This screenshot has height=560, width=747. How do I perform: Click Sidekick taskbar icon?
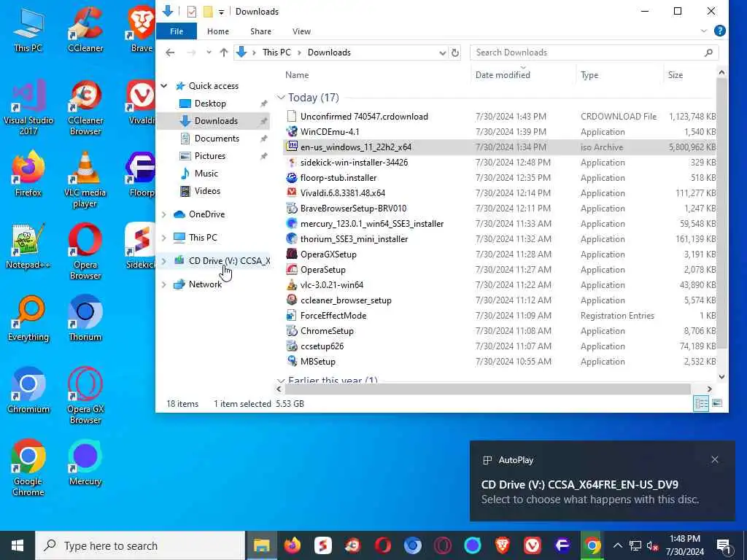point(323,545)
